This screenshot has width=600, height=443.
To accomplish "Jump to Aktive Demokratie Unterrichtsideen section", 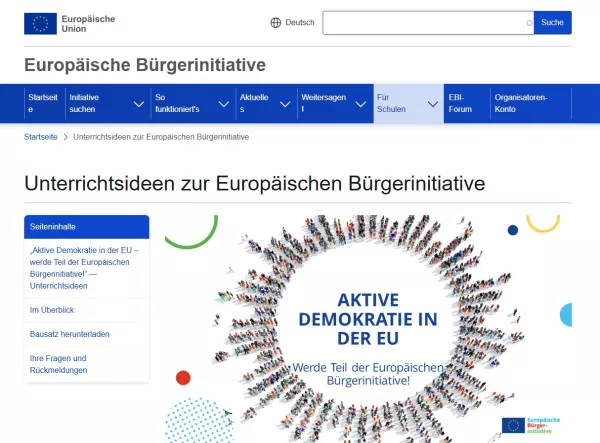I will [85, 268].
